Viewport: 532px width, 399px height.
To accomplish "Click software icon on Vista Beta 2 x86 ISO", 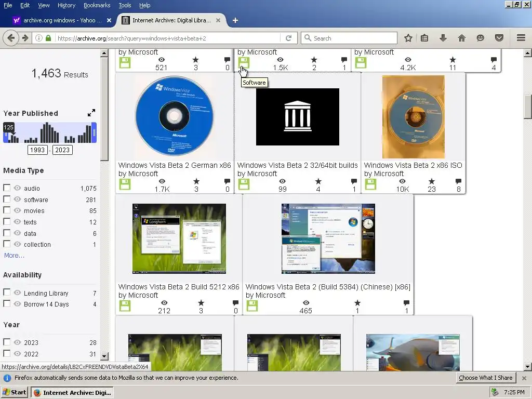I will coord(370,184).
